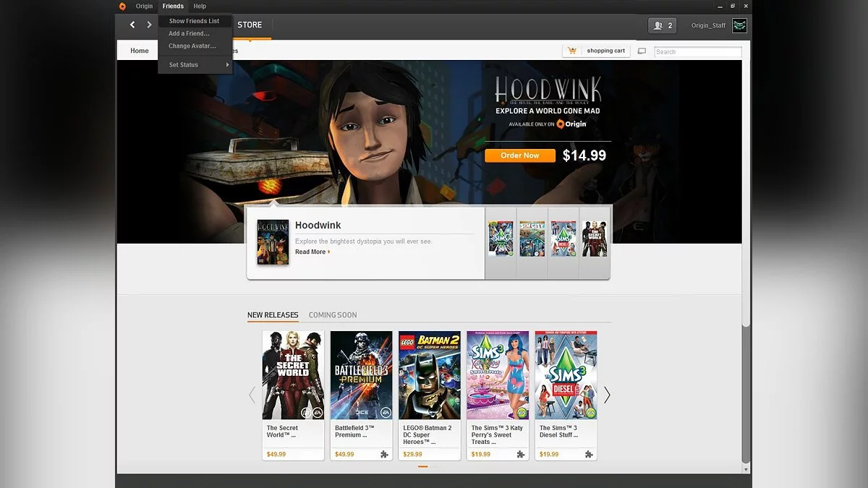Click the Order Now button for Hoodwink
The image size is (868, 488).
click(520, 155)
